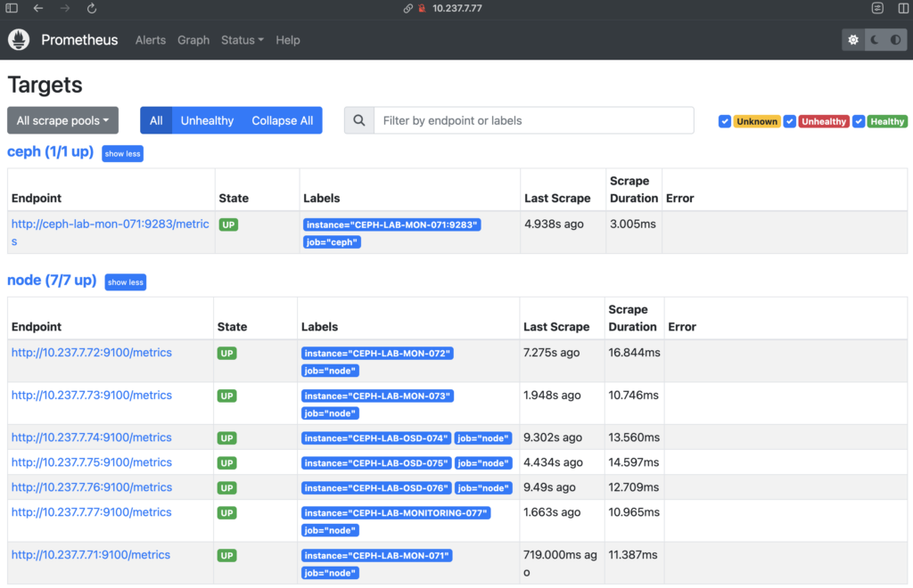Click instance="CEPH-LAB-MON-073" label
Viewport: 913px width, 588px height.
point(377,396)
